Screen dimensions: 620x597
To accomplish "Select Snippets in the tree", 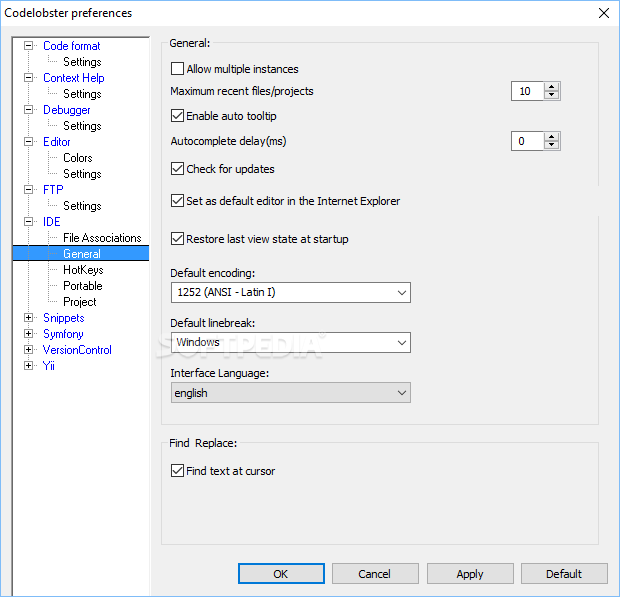I will (64, 318).
